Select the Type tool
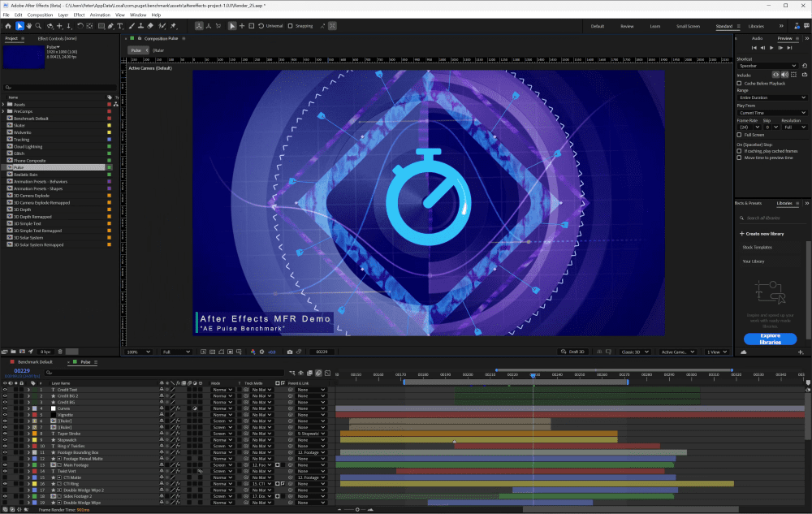The image size is (812, 514). [x=119, y=26]
